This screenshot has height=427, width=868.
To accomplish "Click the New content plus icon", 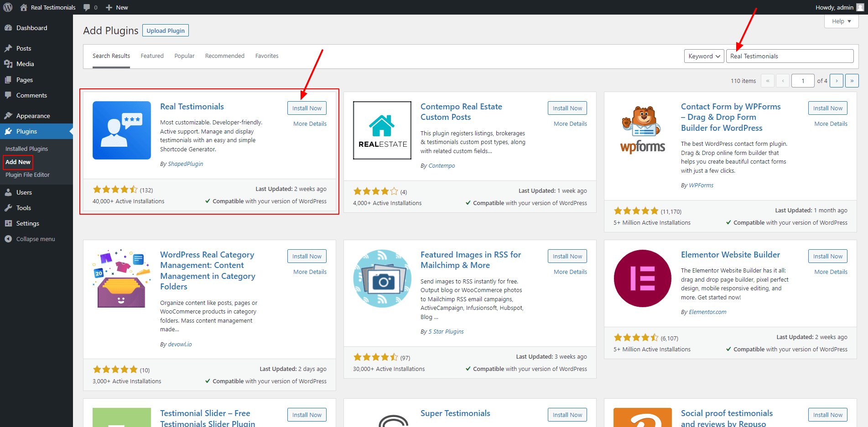I will (109, 7).
